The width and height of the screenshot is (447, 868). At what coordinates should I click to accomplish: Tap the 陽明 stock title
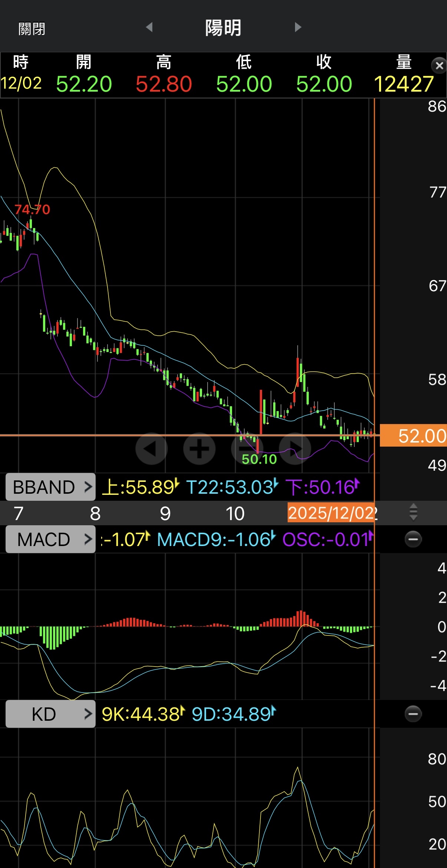pos(223,28)
